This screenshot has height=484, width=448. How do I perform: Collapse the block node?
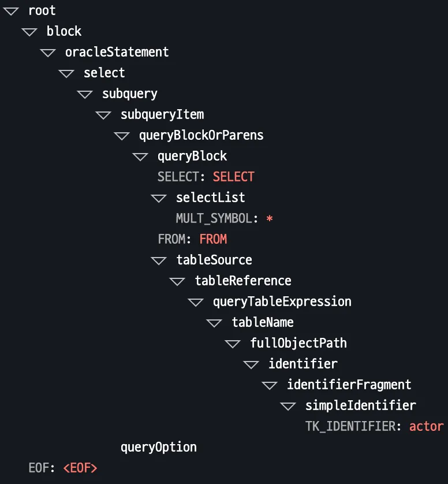pos(29,31)
